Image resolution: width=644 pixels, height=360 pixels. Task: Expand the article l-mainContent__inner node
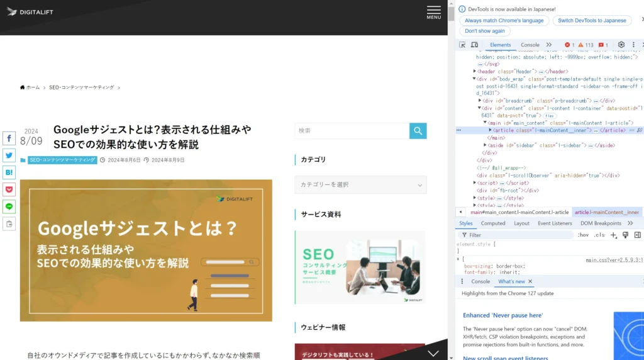pos(490,130)
